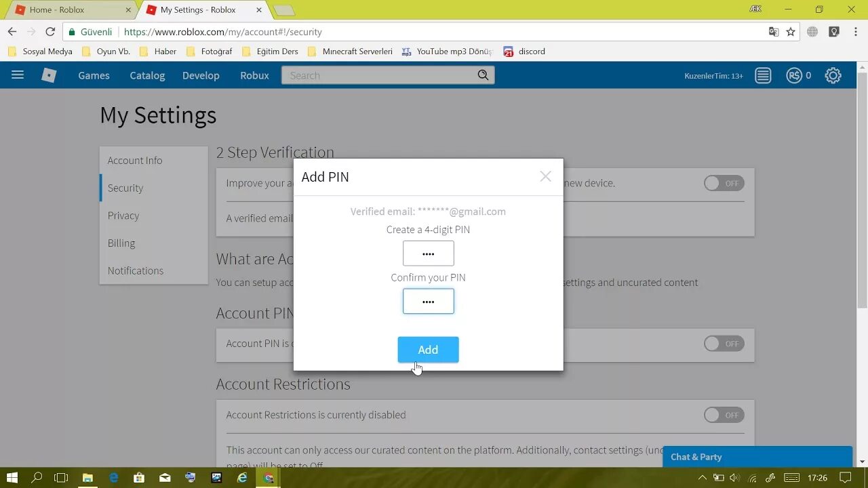
Task: Open the Sosyal Medya bookmark folder
Action: [x=41, y=52]
